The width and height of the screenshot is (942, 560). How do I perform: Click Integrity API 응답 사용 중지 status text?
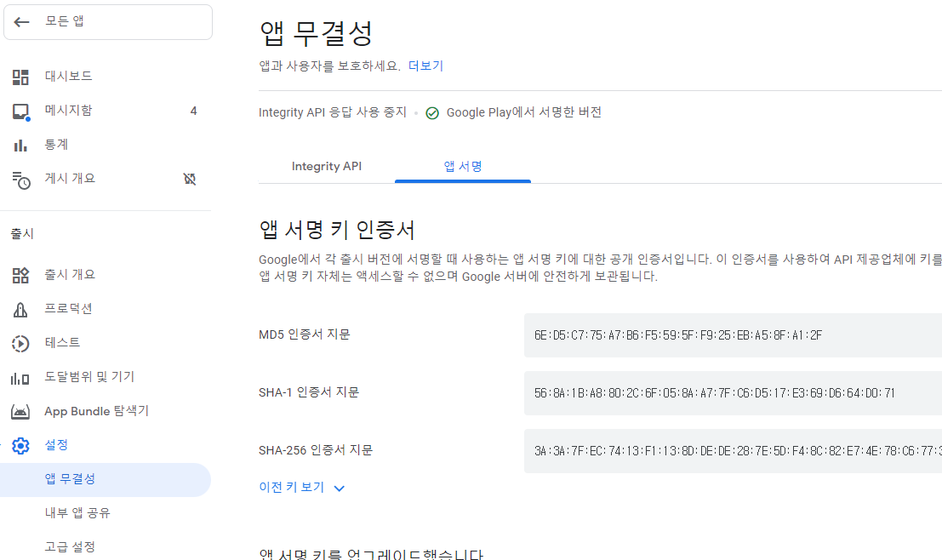pyautogui.click(x=333, y=112)
